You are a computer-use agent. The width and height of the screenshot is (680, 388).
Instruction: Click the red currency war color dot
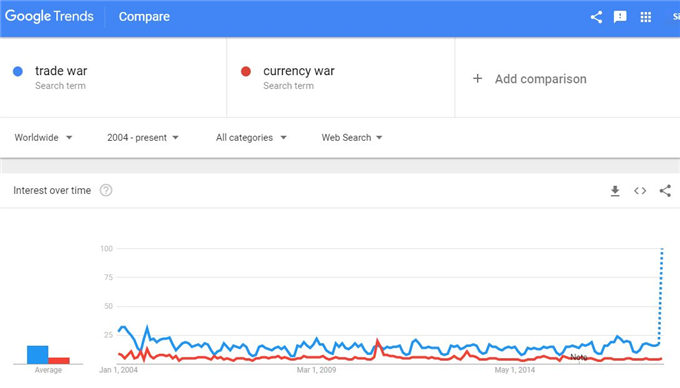pyautogui.click(x=246, y=72)
